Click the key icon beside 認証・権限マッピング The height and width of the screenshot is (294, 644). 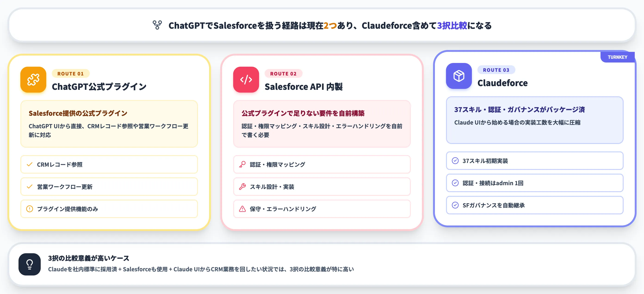242,164
